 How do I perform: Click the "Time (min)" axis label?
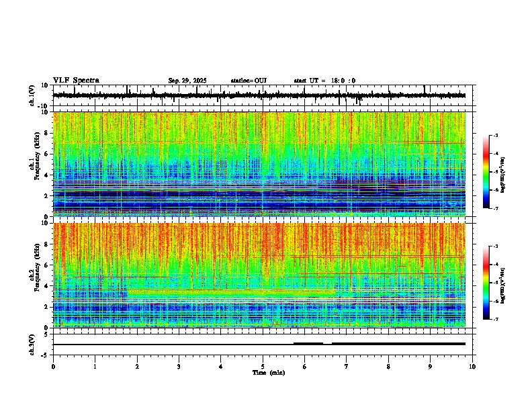[x=269, y=373]
